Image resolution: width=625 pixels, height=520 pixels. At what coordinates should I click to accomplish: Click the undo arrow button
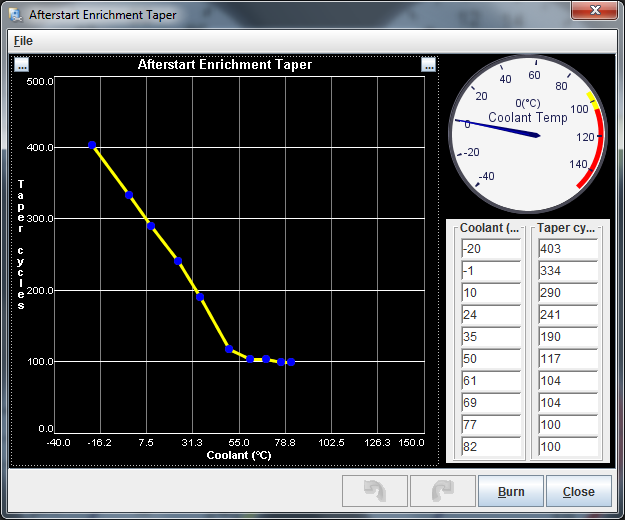pos(375,491)
